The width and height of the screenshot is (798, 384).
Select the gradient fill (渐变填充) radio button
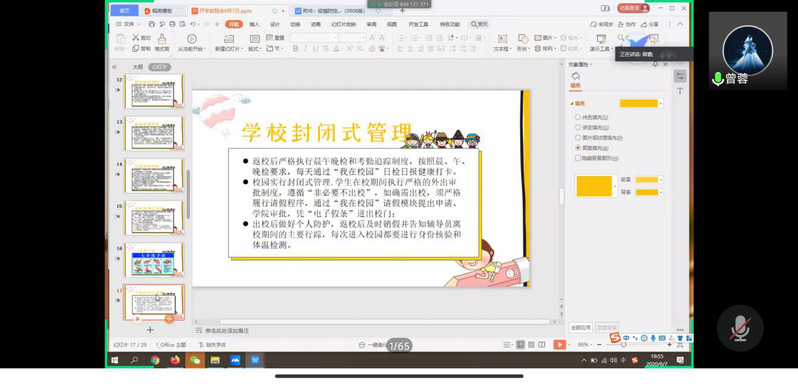click(x=578, y=128)
